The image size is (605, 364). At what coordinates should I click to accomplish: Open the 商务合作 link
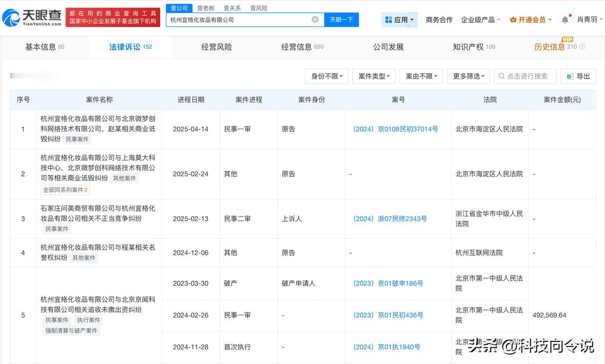pos(439,20)
